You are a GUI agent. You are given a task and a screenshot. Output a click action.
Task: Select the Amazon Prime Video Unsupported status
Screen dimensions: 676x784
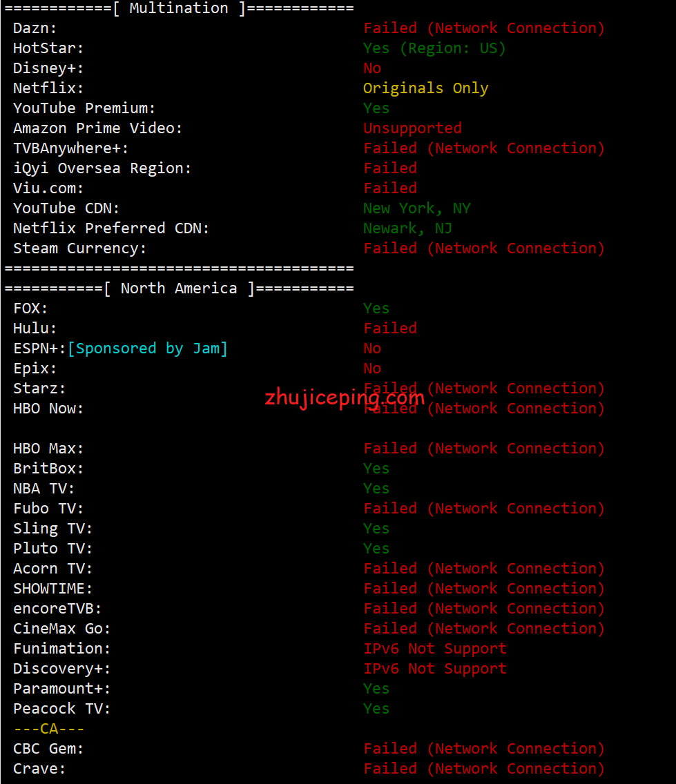point(412,128)
